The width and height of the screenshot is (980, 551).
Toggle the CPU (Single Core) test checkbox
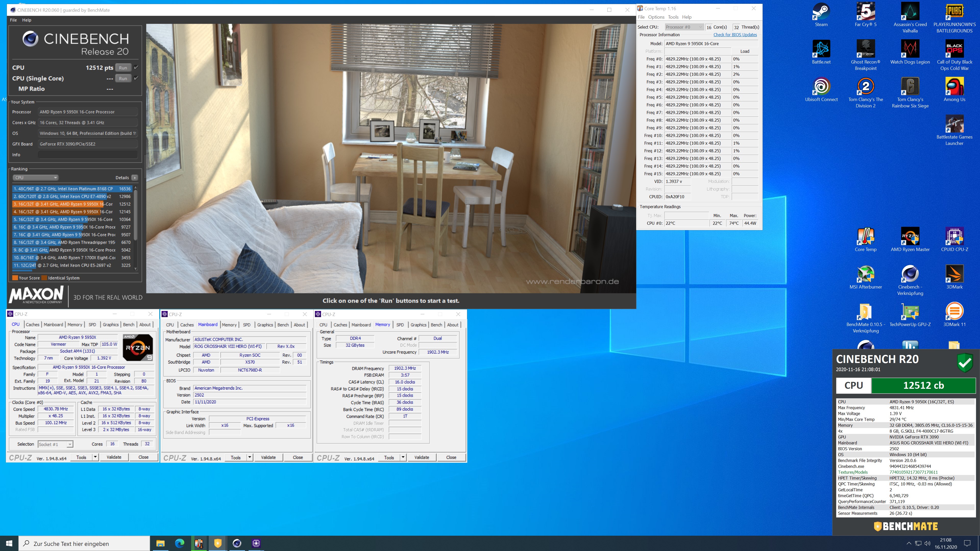click(x=136, y=78)
